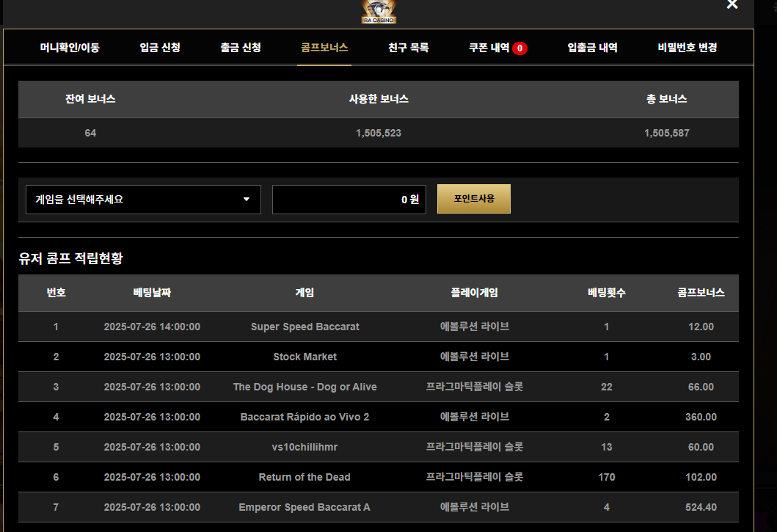
Task: Click the 베팅날짜 column header
Action: point(152,293)
